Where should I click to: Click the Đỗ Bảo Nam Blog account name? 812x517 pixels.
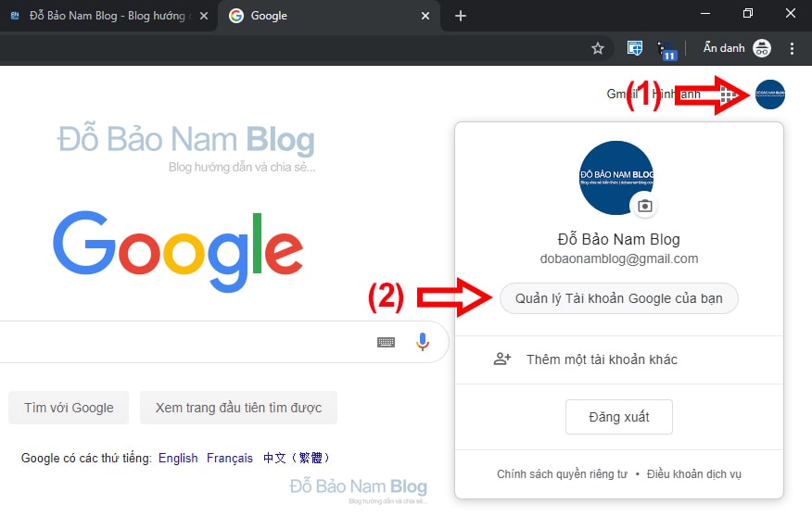[x=619, y=239]
